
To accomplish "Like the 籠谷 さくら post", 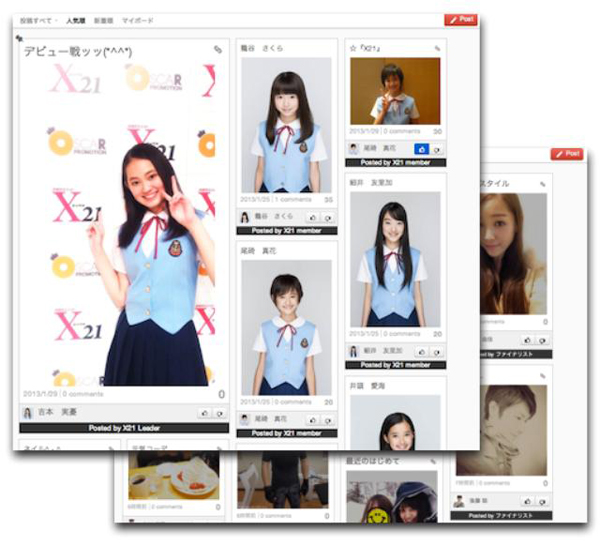I will (x=312, y=216).
